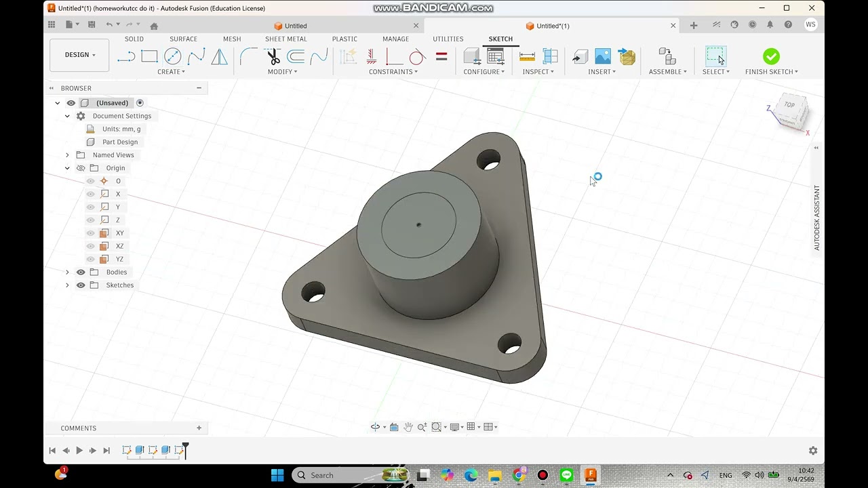Image resolution: width=868 pixels, height=488 pixels.
Task: Show the X axis
Action: pos(91,194)
